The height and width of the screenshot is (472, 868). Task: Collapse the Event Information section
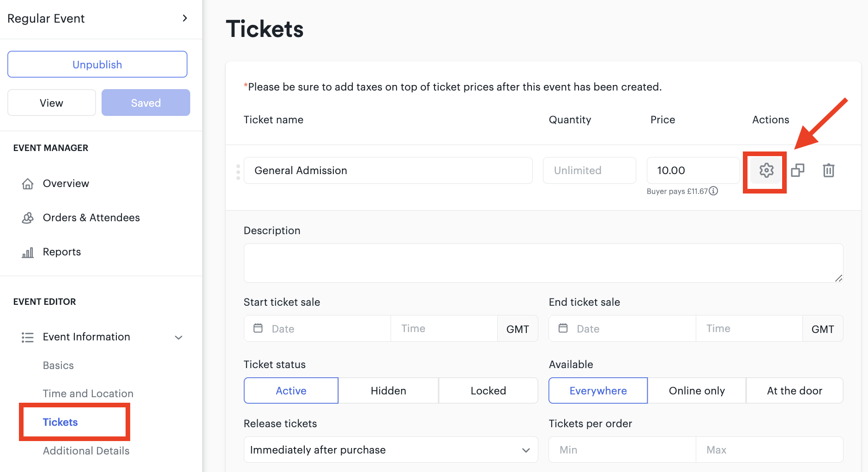(x=179, y=338)
